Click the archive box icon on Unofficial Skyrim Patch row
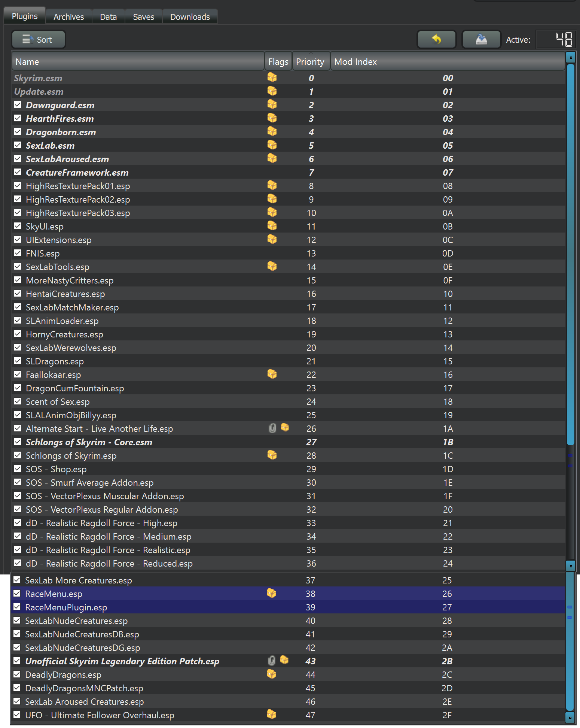Screen dimensions: 580x728 pyautogui.click(x=284, y=660)
